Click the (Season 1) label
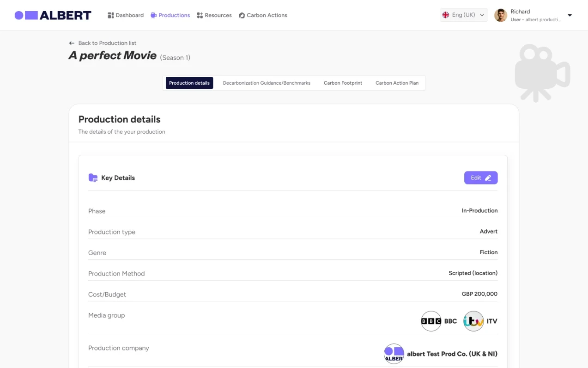Image resolution: width=588 pixels, height=368 pixels. (x=175, y=58)
